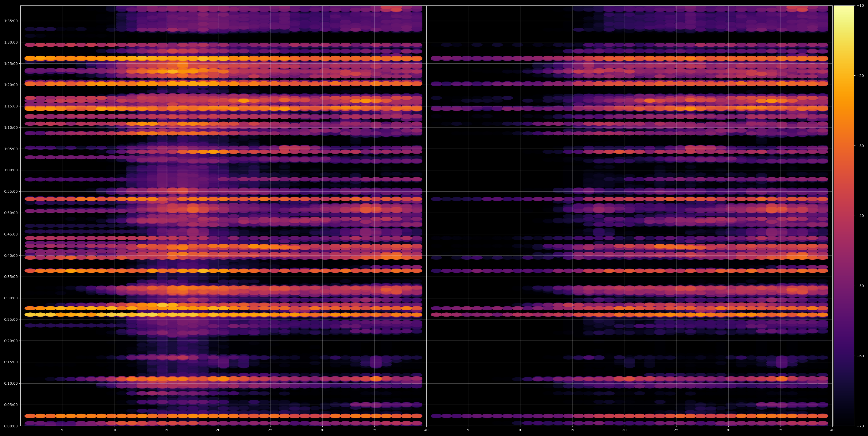Click x-axis label 15 of left heatmap

[166, 430]
